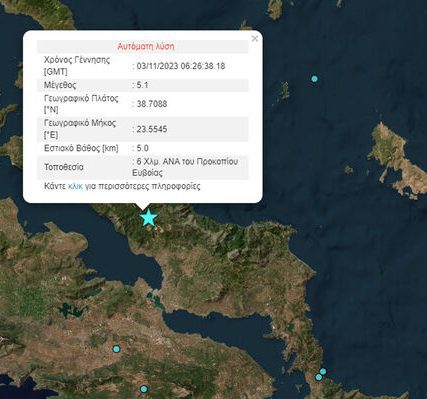Click the 'Χρόνος Γέννησης' label

point(77,60)
